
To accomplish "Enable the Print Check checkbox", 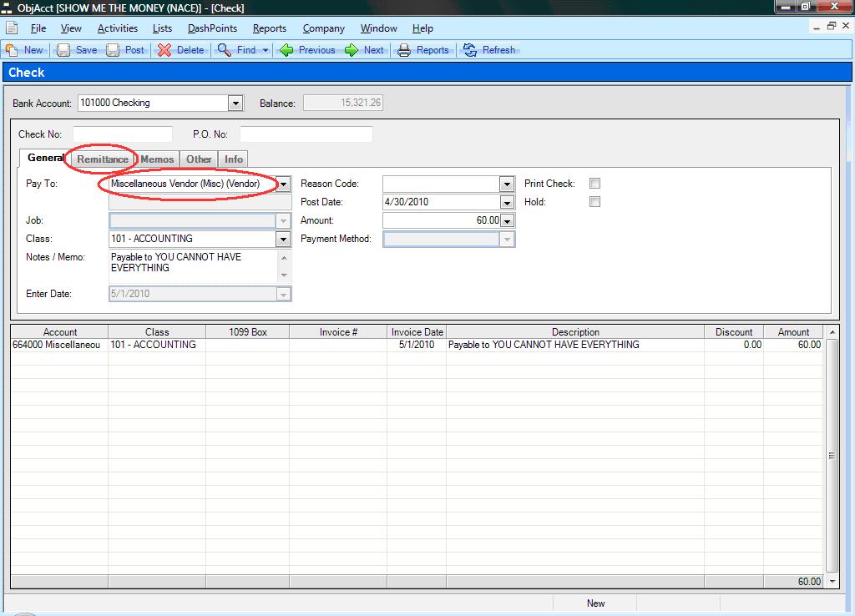I will [595, 184].
